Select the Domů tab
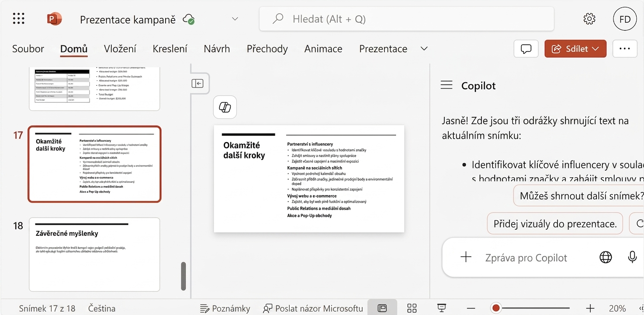The image size is (644, 315). [74, 49]
